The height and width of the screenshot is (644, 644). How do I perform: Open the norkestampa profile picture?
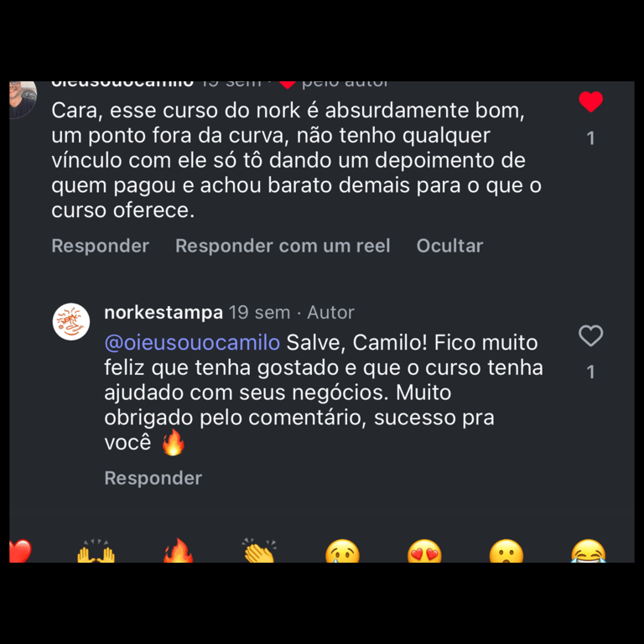71,322
